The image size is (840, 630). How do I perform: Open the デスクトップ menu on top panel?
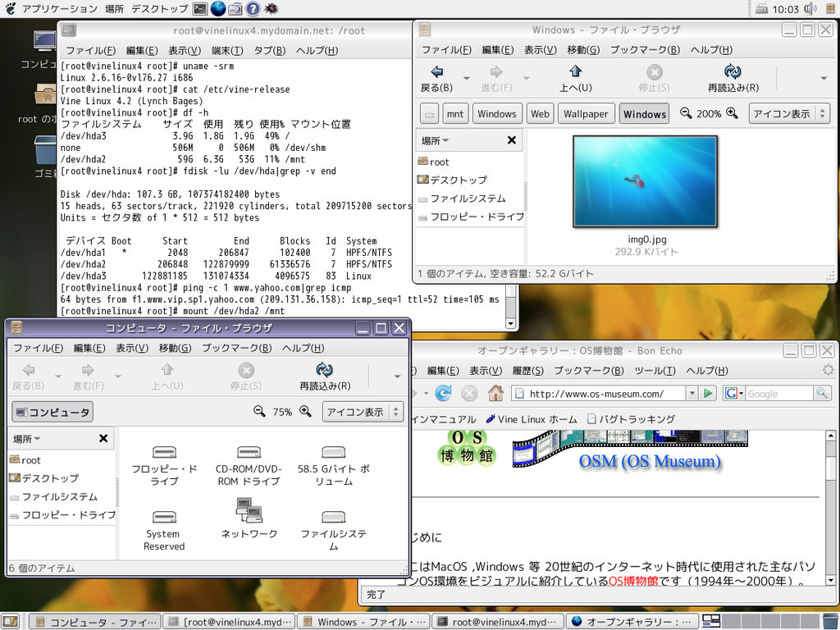(160, 8)
